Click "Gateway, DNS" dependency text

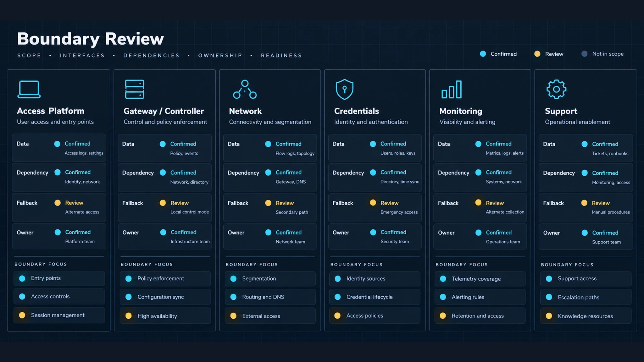point(291,182)
